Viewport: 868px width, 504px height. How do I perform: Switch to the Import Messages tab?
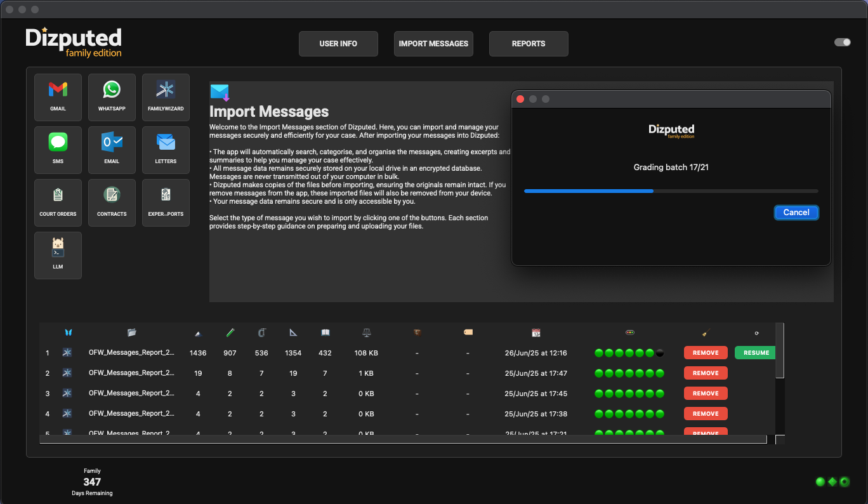pyautogui.click(x=433, y=44)
